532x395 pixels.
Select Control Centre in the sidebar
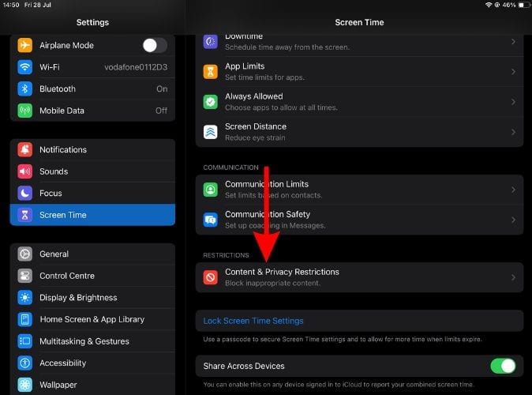click(92, 276)
